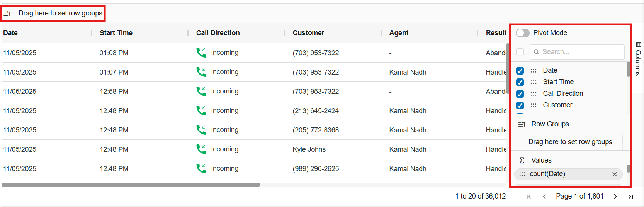
Task: Uncheck the Date column checkbox
Action: (520, 71)
